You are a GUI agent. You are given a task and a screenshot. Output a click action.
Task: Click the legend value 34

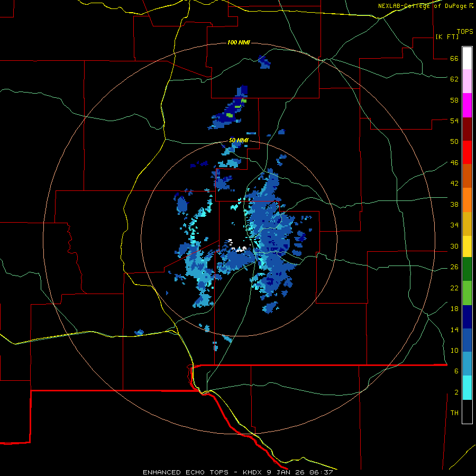click(454, 225)
